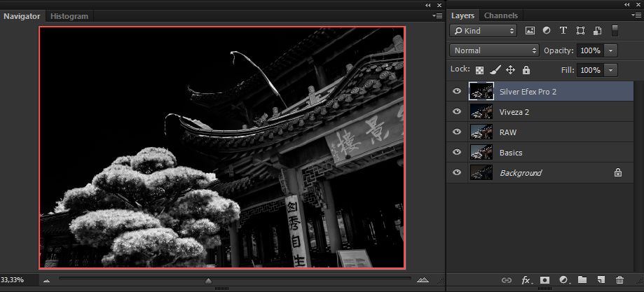The height and width of the screenshot is (292, 644).
Task: Click the Navigator zoom slider handle
Action: point(209,281)
